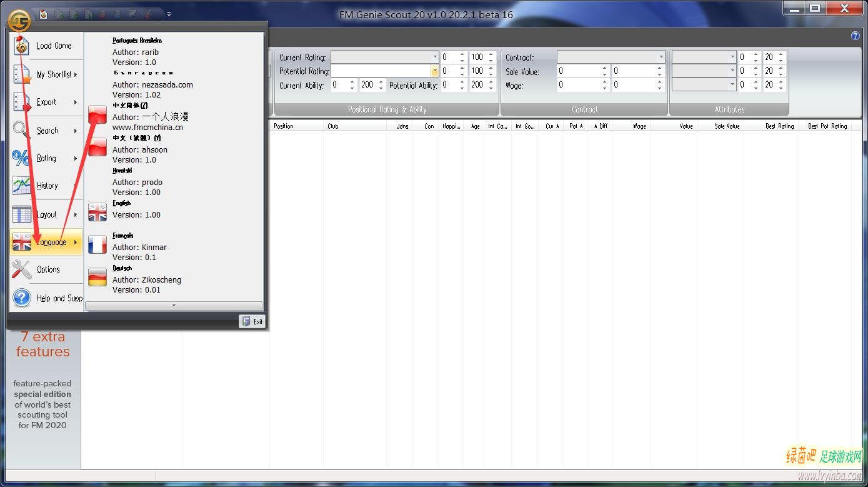868x487 pixels.
Task: Click the Rating percent icon
Action: click(21, 158)
